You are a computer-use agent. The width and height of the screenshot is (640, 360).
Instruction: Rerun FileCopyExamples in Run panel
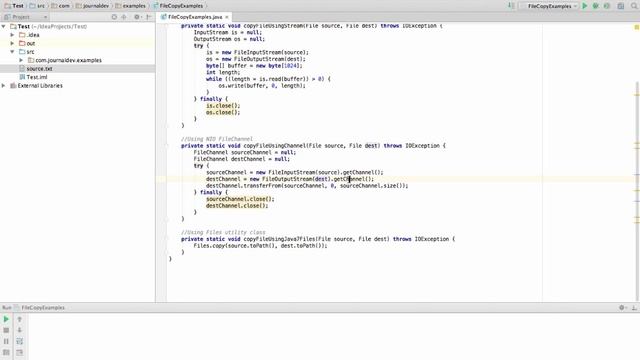[6, 319]
